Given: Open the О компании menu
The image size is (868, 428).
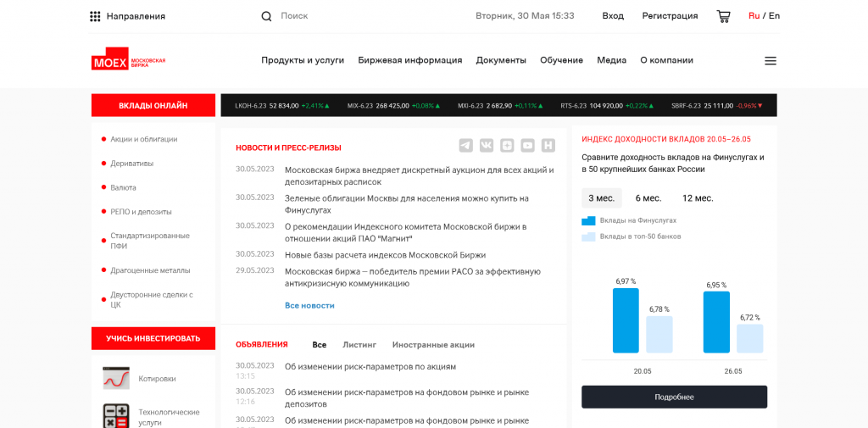Looking at the screenshot, I should tap(666, 60).
